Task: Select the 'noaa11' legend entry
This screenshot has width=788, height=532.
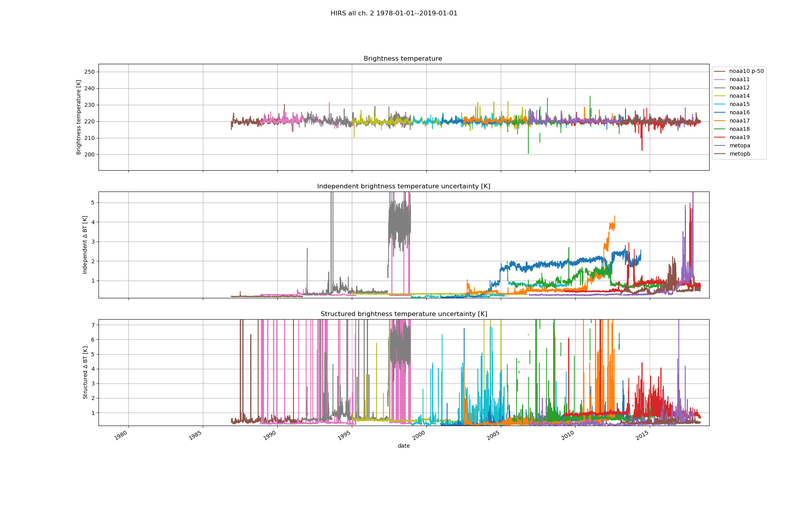Action: [732, 80]
